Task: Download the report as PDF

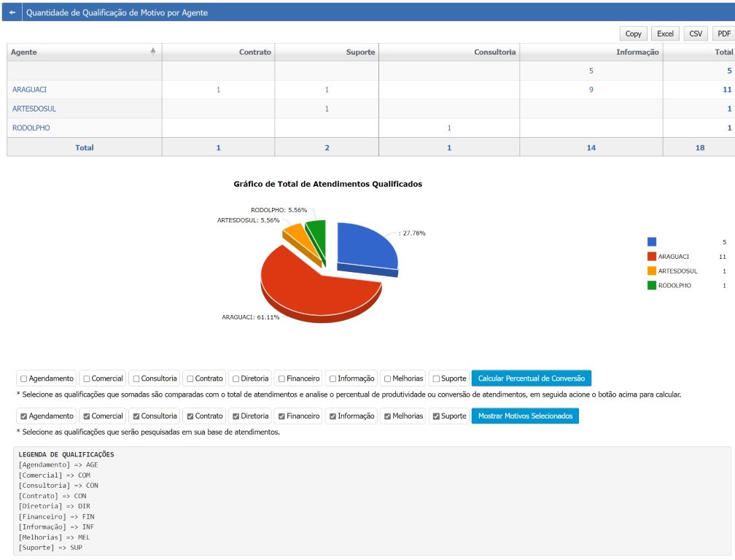Action: pos(724,34)
